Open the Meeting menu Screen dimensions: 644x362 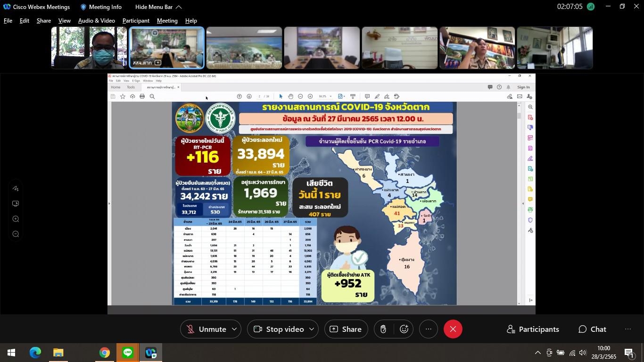tap(167, 21)
